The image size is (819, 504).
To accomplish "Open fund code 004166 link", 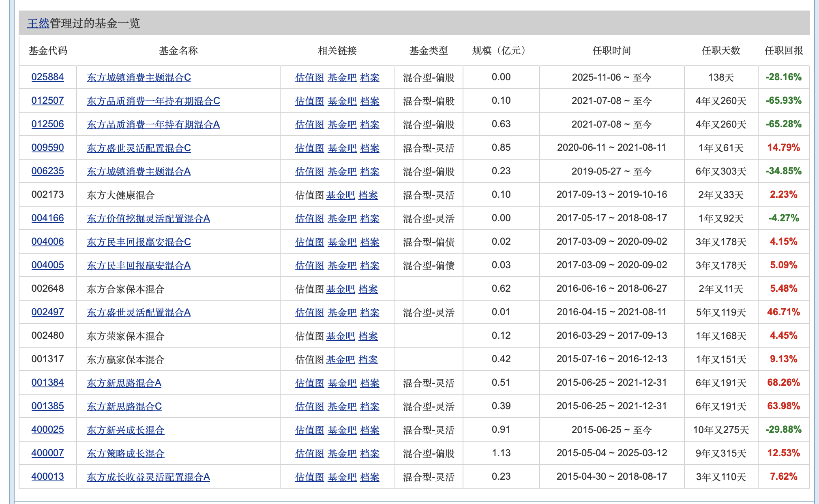I will coord(47,218).
